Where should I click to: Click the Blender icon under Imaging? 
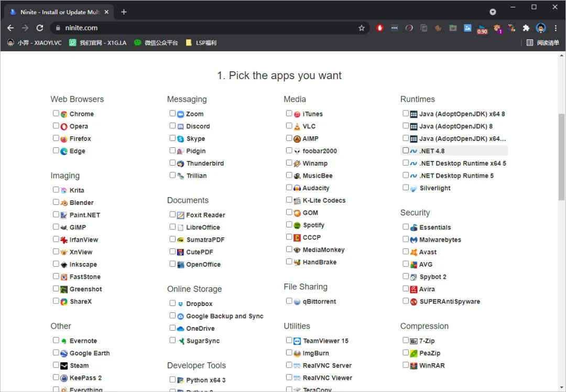click(x=64, y=203)
